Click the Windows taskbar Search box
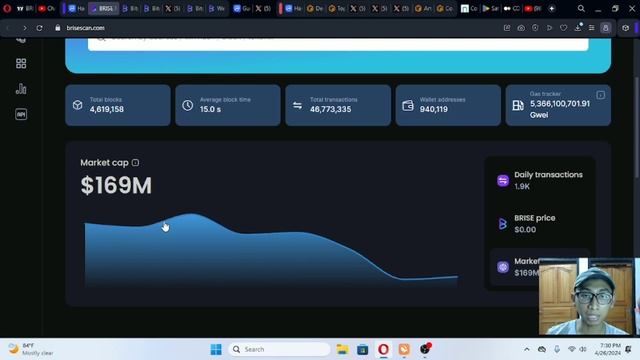This screenshot has width=640, height=360. (280, 349)
